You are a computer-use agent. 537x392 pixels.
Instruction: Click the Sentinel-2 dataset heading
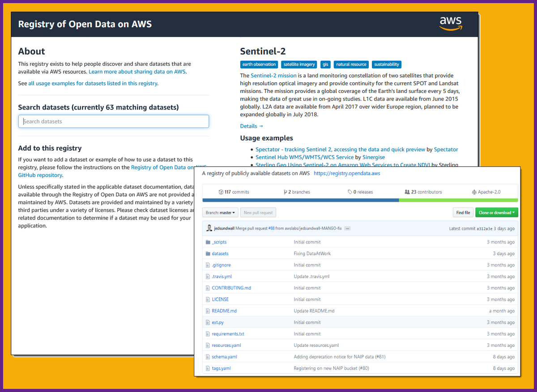(263, 51)
